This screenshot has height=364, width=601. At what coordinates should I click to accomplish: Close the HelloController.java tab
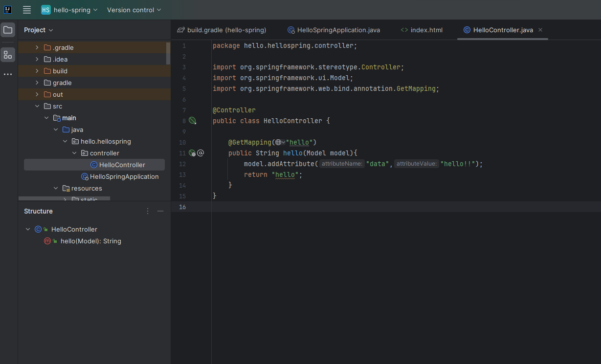[x=540, y=30]
